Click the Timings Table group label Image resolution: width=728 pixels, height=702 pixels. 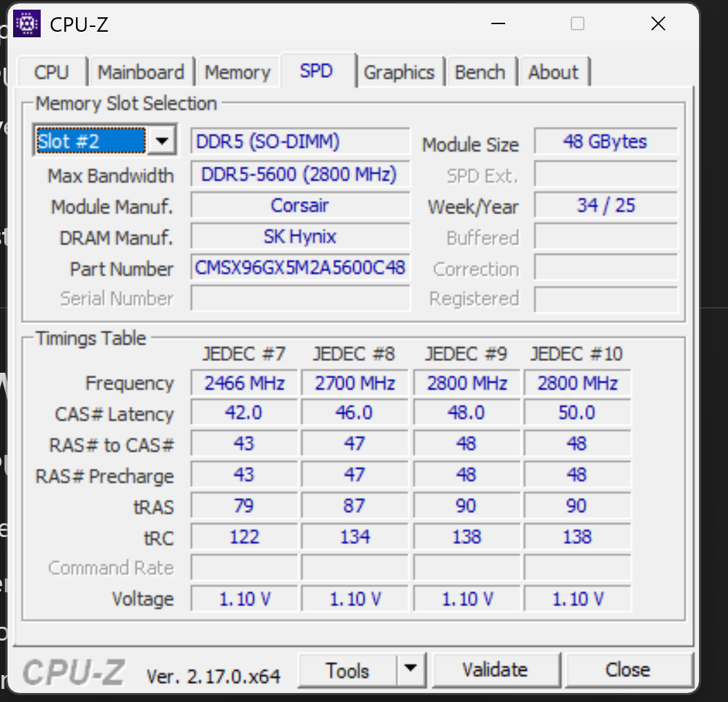pos(91,338)
